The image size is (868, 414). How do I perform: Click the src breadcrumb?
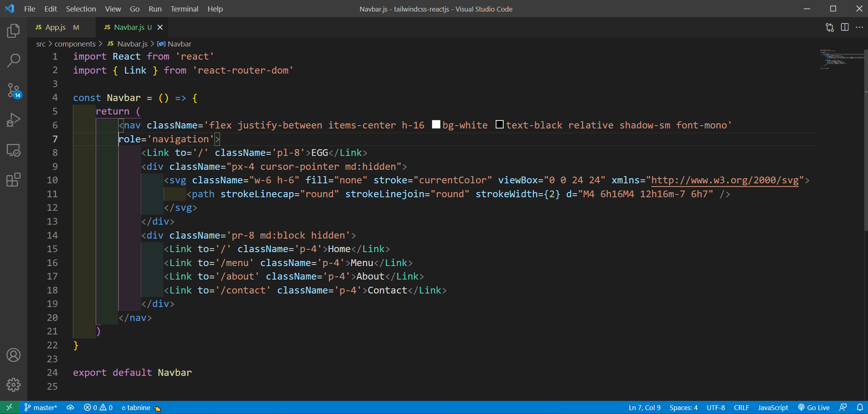41,44
